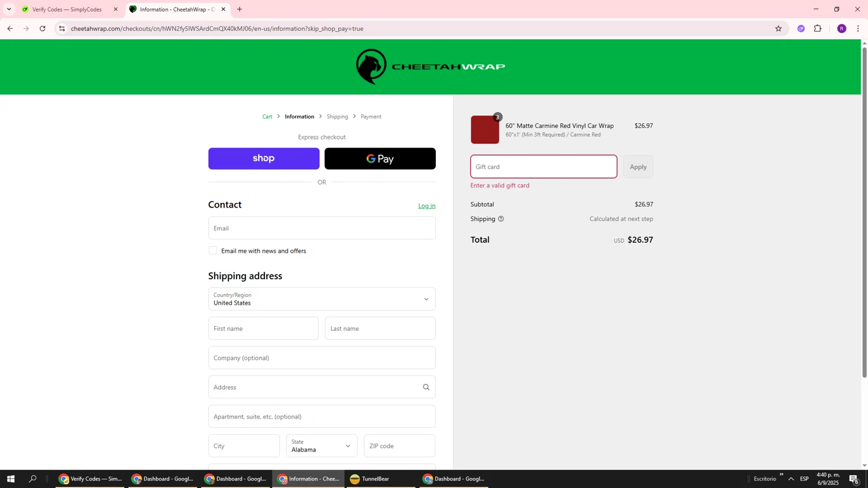Viewport: 868px width, 488px height.
Task: Click the Enter a valid gift card message
Action: [x=500, y=186]
